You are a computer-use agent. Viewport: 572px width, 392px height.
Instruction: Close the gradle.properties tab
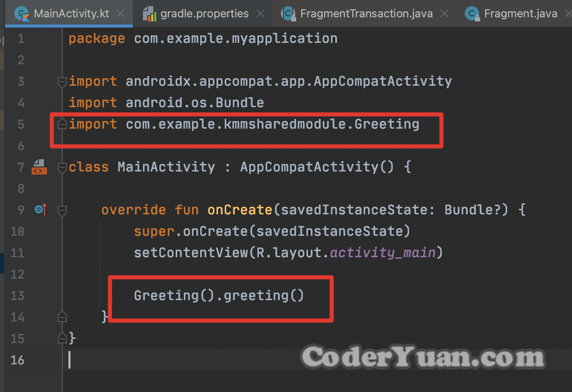tap(260, 13)
